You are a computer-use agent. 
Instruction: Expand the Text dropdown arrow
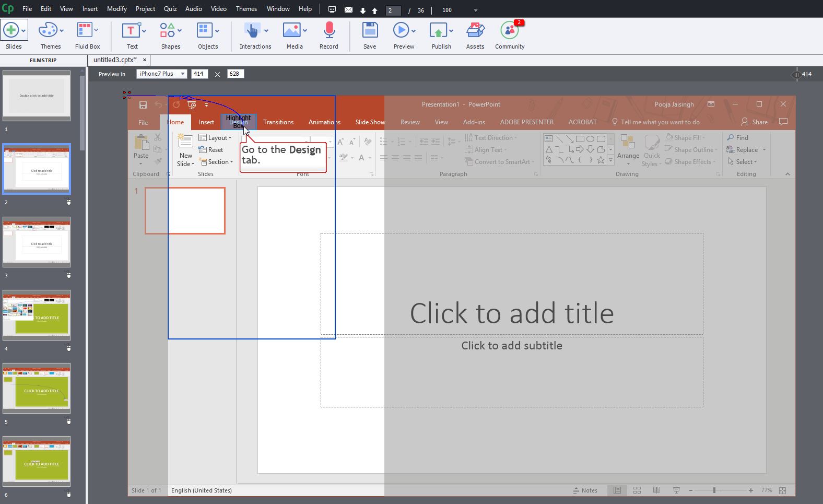pos(144,31)
